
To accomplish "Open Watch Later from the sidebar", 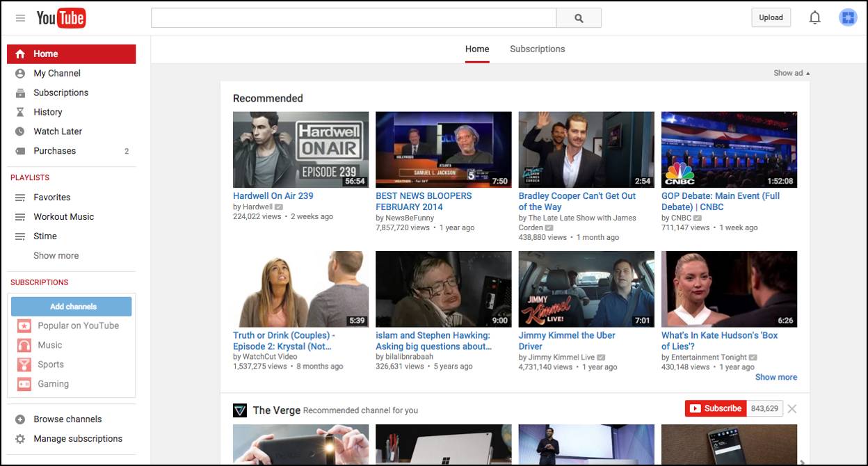I will (58, 131).
